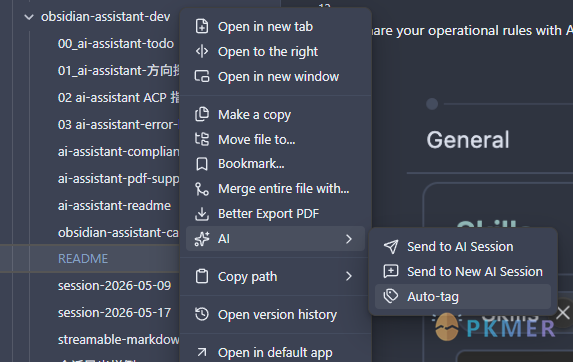Select the ai-assistant-pdf-supp note

click(x=118, y=179)
